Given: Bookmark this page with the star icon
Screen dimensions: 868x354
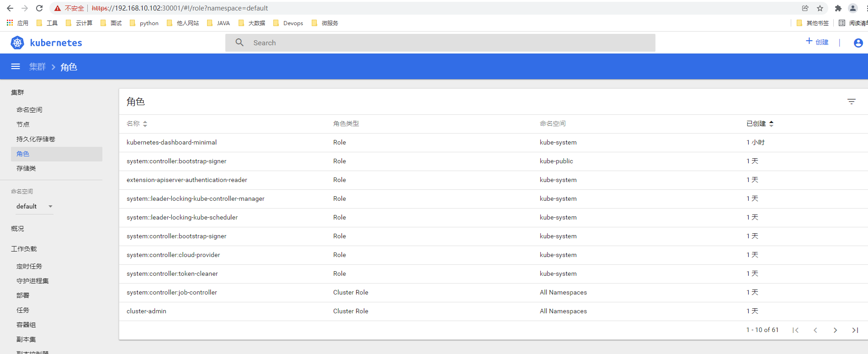Looking at the screenshot, I should (x=820, y=8).
